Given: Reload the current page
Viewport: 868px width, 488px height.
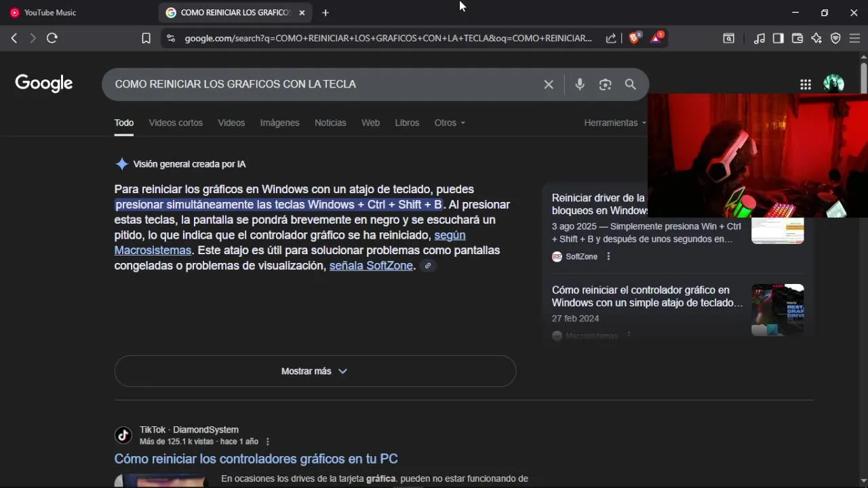Looking at the screenshot, I should click(x=52, y=39).
